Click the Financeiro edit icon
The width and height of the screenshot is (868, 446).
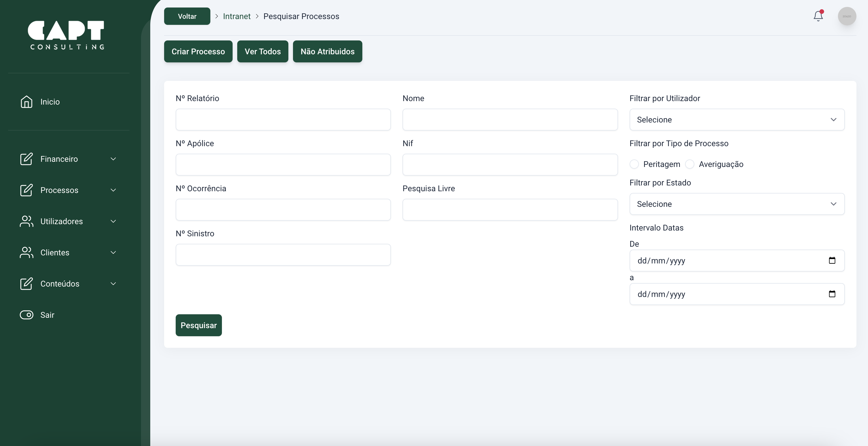[26, 159]
